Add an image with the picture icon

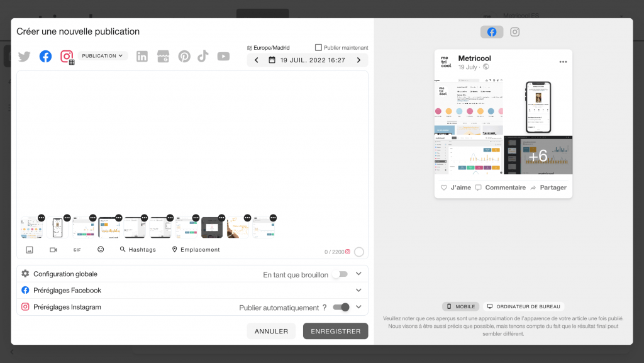[30, 250]
